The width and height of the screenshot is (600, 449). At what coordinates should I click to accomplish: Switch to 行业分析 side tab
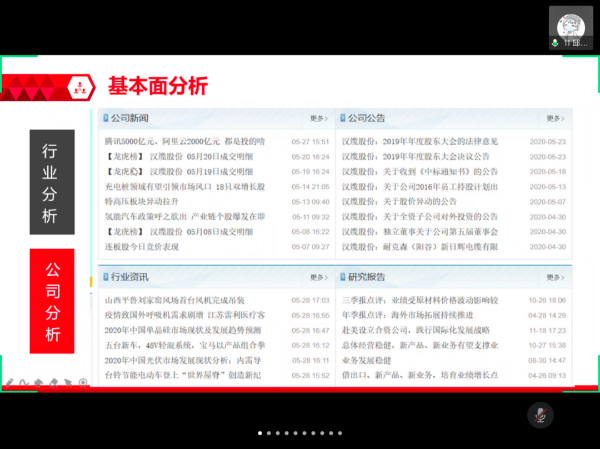click(51, 182)
